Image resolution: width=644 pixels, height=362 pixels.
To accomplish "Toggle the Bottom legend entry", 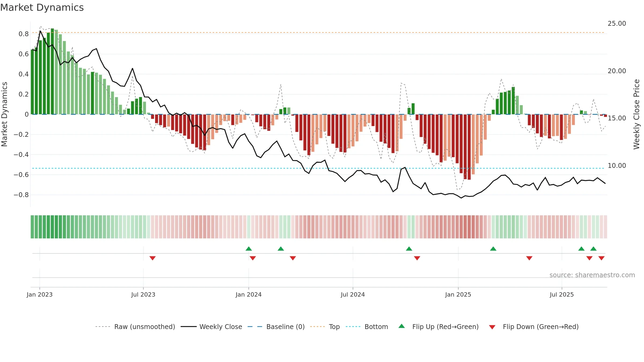I will (x=367, y=327).
